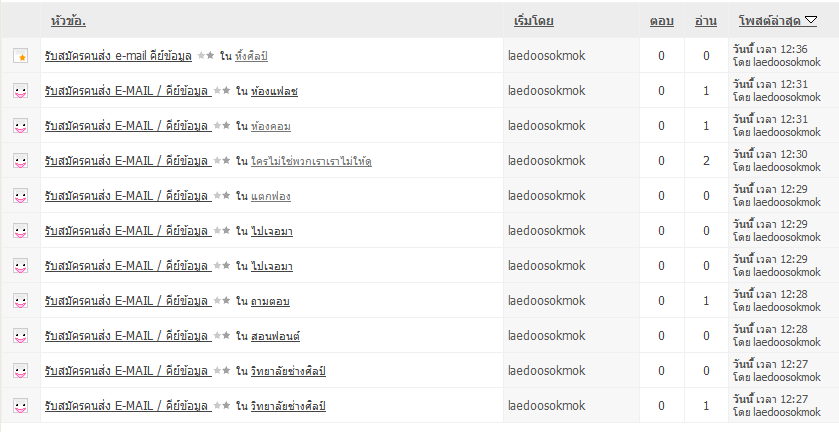Viewport: 839px width, 432px height.
Task: Open the ใครไม่ใช่พวกเราเราไม่ให้ดู board link
Action: tap(311, 162)
